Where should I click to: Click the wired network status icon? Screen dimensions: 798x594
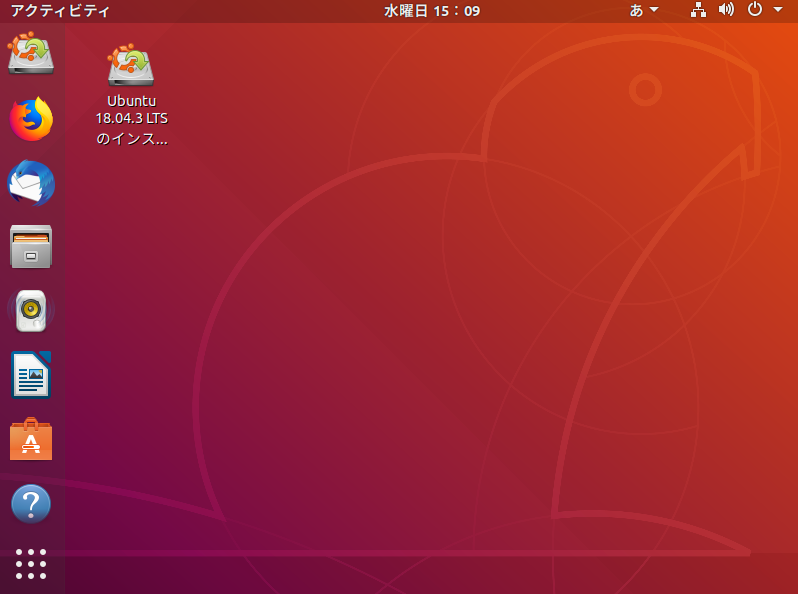[698, 10]
